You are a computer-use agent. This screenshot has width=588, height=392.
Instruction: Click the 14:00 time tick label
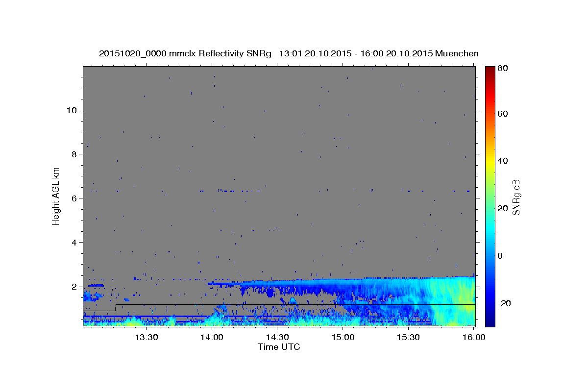212,337
